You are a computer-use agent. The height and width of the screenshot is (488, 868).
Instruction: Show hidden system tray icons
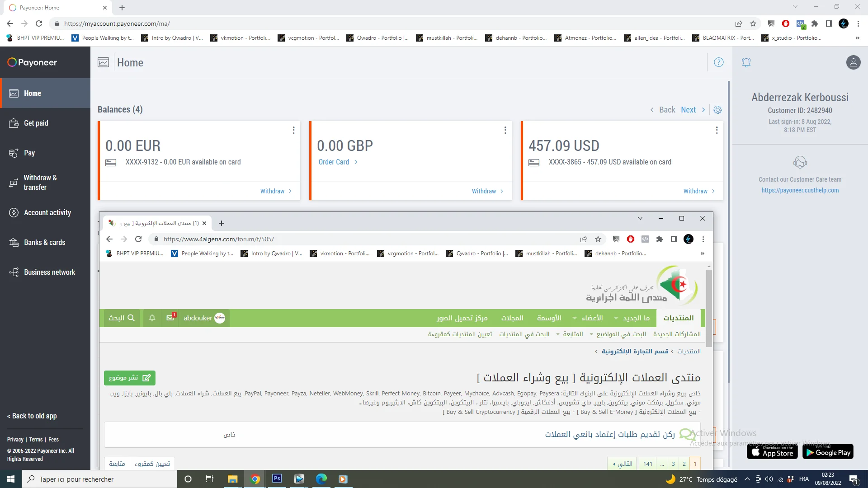click(x=747, y=479)
